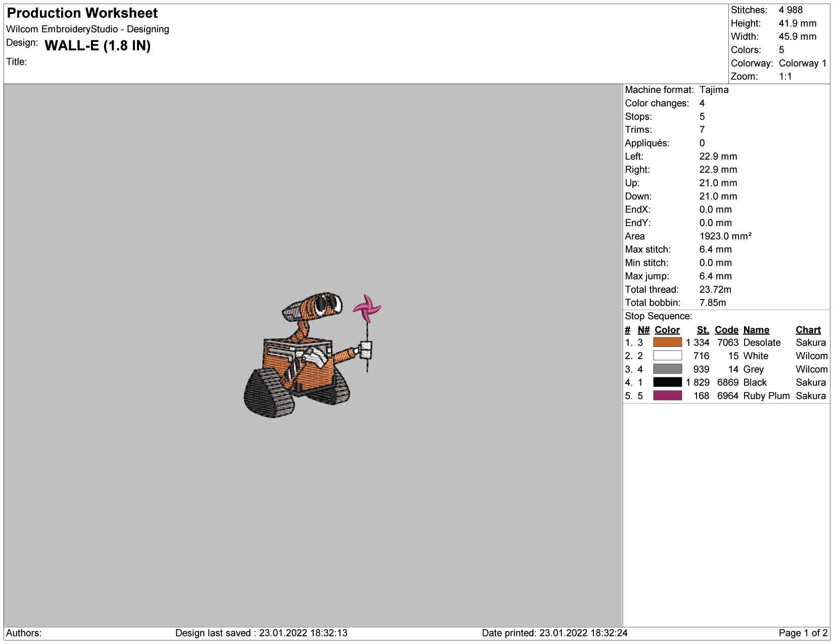Choose the Black thread color swatch
834x644 pixels.
click(667, 382)
